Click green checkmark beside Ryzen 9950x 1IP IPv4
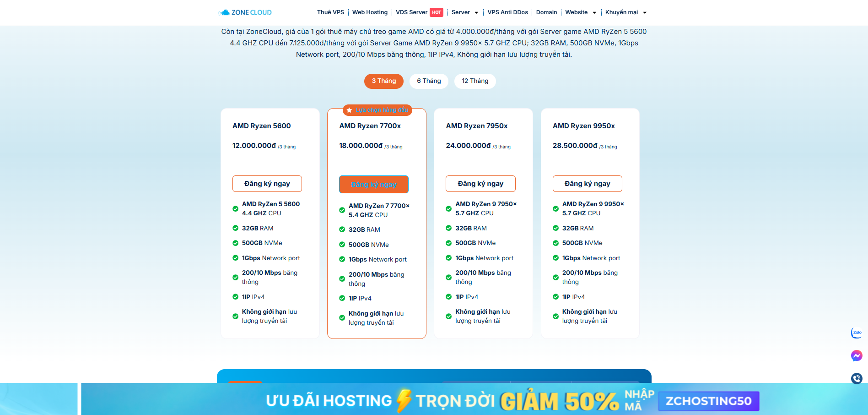868x415 pixels. [x=555, y=297]
